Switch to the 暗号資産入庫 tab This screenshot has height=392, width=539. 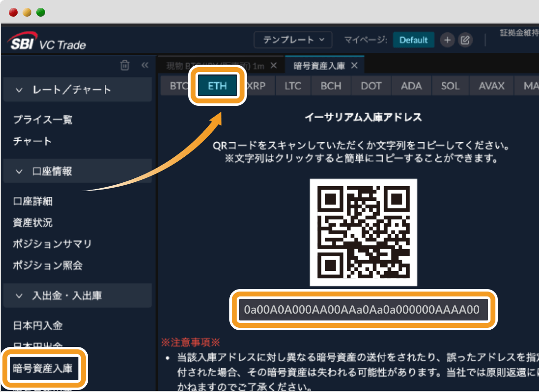click(x=324, y=65)
